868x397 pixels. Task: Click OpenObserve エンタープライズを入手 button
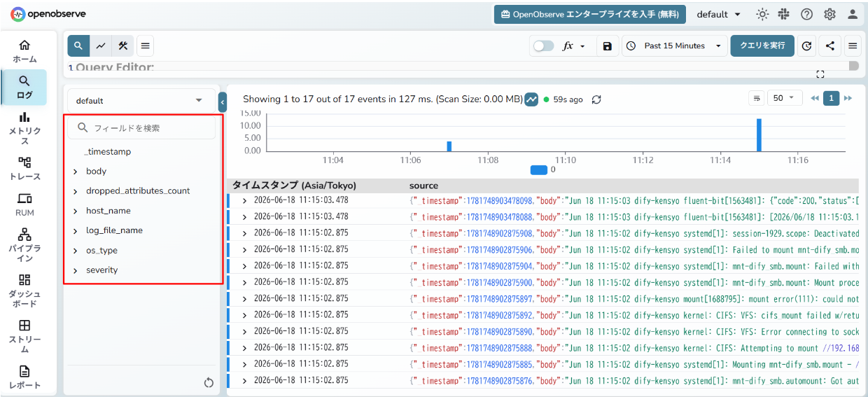click(589, 14)
